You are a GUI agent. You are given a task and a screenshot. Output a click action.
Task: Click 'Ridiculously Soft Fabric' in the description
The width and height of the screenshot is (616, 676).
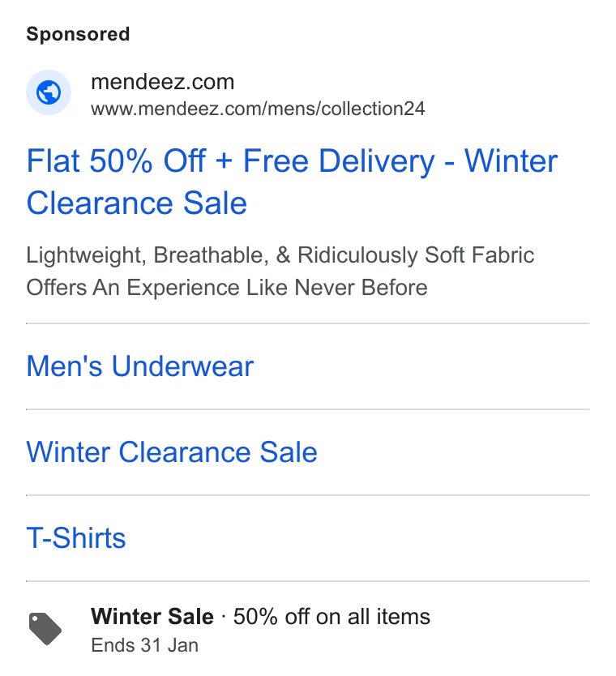coord(416,255)
